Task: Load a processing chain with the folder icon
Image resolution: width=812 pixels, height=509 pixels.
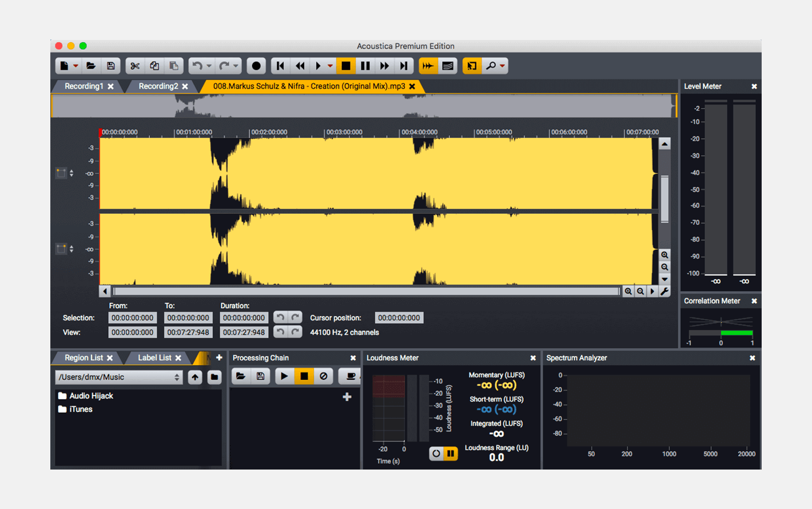Action: coord(241,376)
